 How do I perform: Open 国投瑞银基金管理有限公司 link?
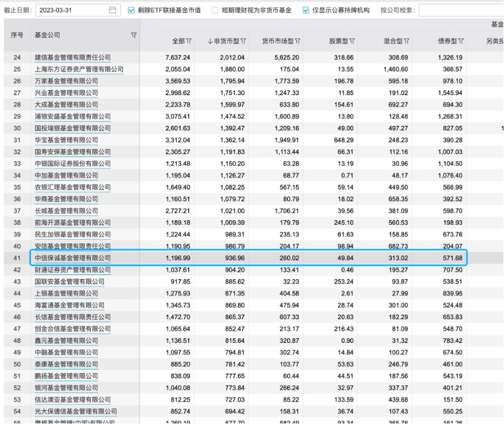coord(73,128)
